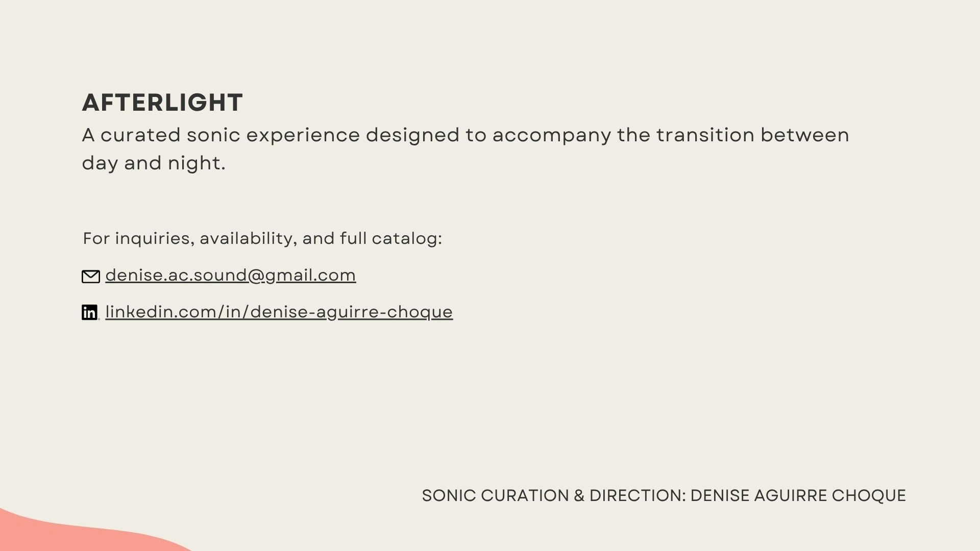This screenshot has width=980, height=551.
Task: Click the envelope mail icon
Action: tap(91, 277)
